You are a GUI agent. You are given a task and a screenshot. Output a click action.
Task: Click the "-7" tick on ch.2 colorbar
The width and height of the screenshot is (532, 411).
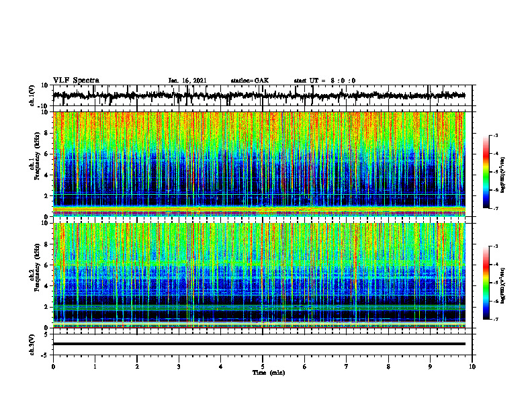click(x=496, y=319)
